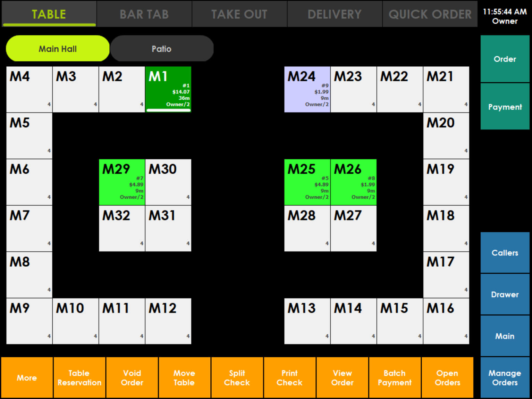The image size is (532, 399).
Task: Select table M21
Action: tap(446, 89)
